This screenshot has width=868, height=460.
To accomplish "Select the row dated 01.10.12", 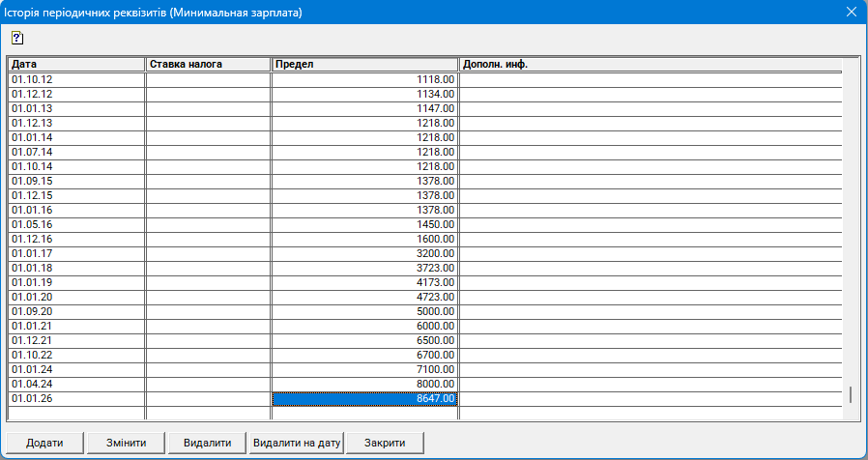I will (x=75, y=79).
